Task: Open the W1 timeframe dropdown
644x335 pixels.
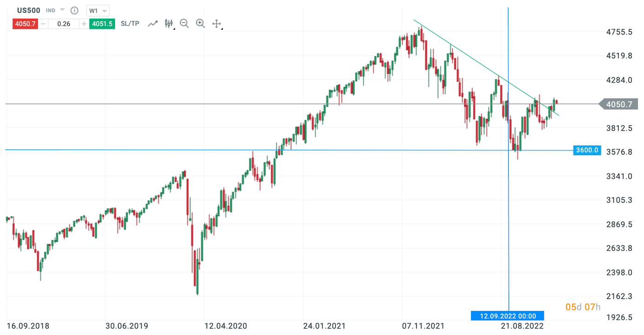Action: click(98, 10)
